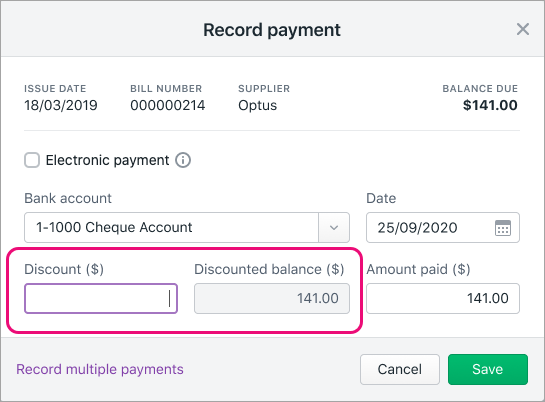This screenshot has width=545, height=402.
Task: Click the issue date 18/03/2019
Action: point(61,105)
